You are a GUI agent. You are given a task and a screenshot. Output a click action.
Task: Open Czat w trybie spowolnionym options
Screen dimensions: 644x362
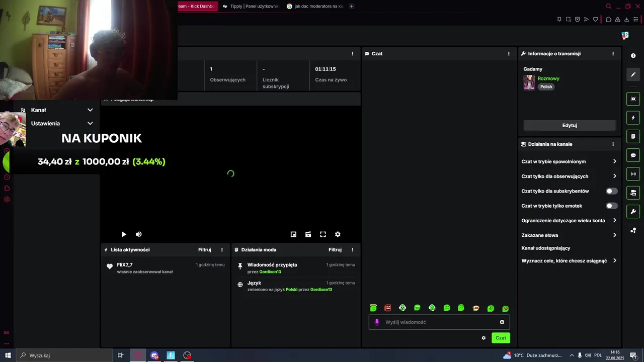(569, 162)
